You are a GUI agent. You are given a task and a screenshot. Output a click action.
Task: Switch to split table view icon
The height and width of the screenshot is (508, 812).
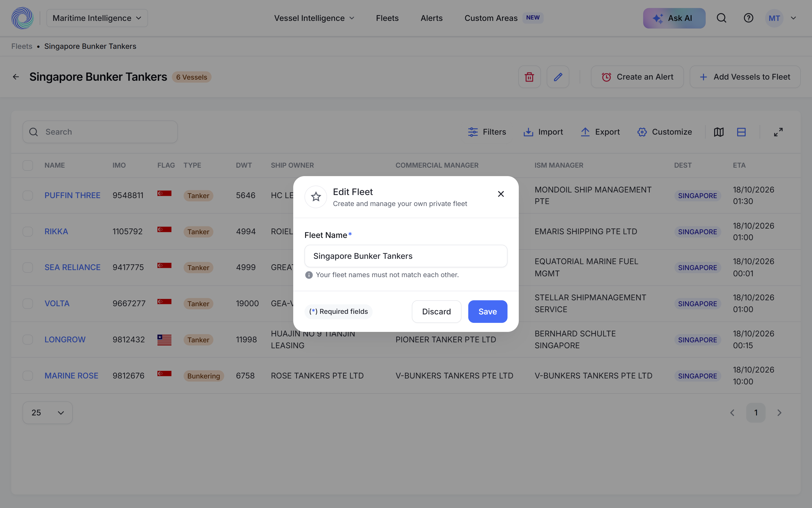(741, 132)
